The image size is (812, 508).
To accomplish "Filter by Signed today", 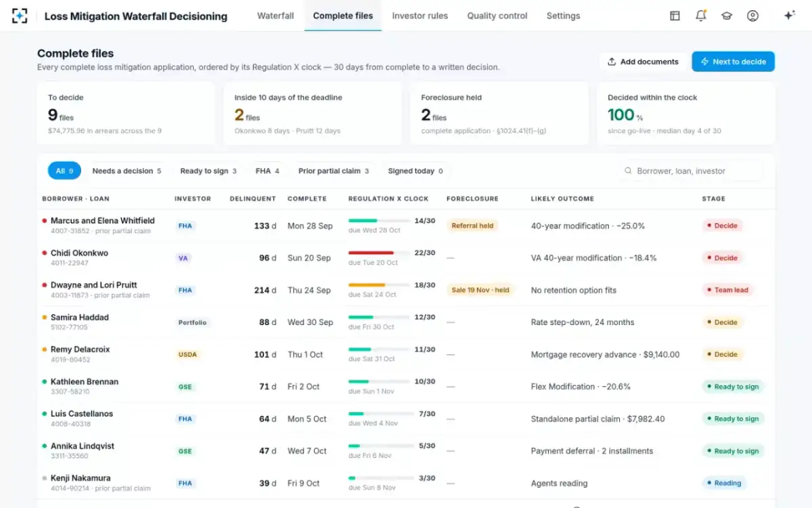I will click(x=415, y=171).
